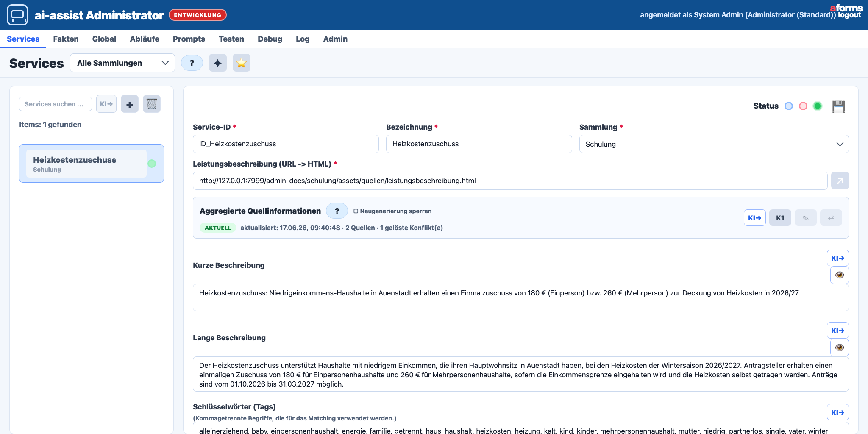Switch to the Global tab

click(104, 39)
